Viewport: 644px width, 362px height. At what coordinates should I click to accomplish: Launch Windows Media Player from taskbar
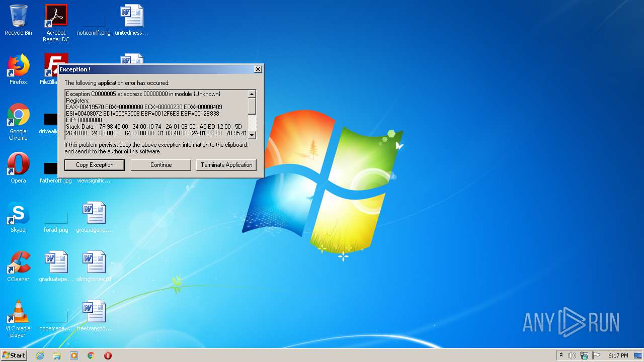click(x=74, y=355)
